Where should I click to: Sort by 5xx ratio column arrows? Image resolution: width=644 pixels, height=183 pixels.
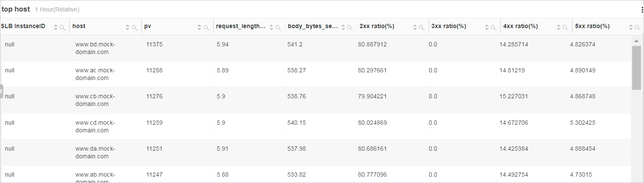[x=631, y=28]
